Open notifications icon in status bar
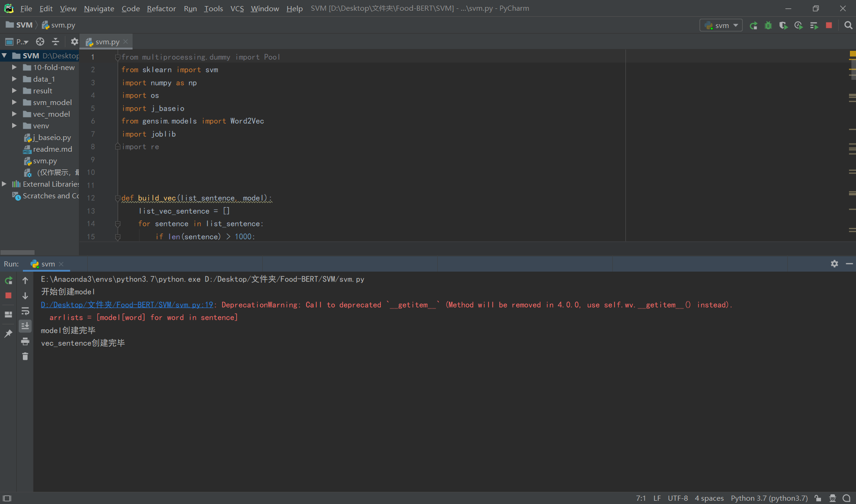 coord(847,498)
